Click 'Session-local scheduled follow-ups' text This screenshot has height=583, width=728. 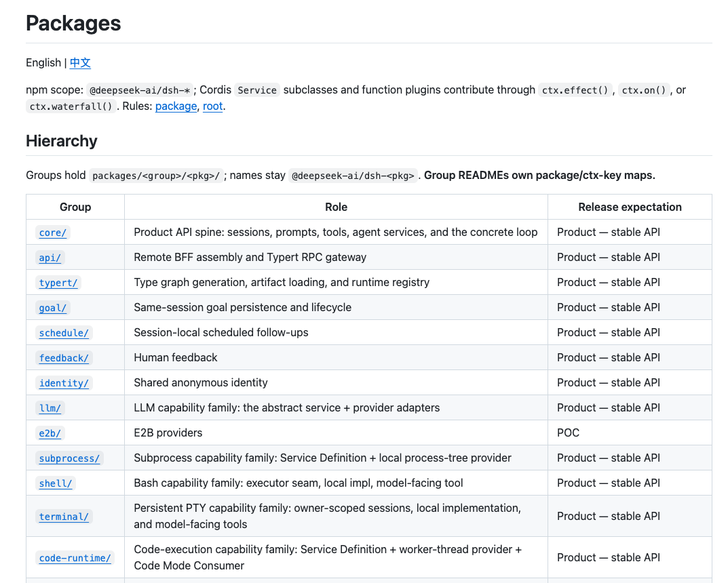coord(221,333)
